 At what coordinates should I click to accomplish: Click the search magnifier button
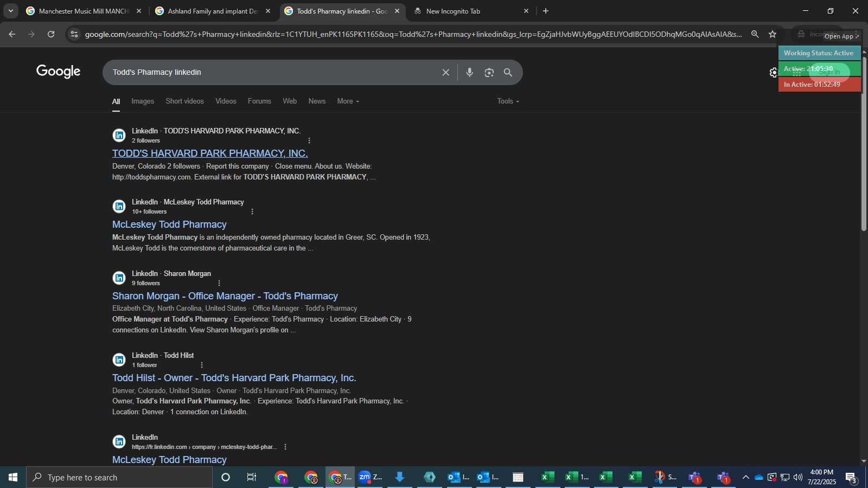[x=508, y=72]
